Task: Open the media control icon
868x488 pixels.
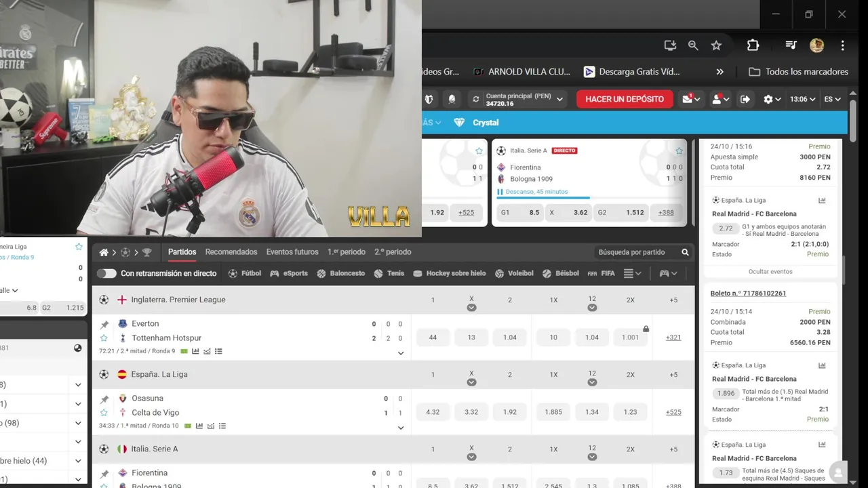Action: (x=791, y=45)
